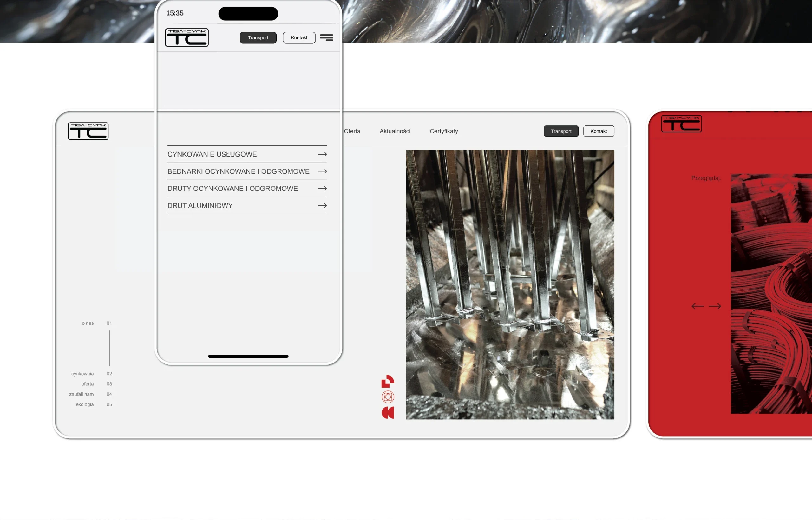Click left arrow on red panel
Viewport: 812px width, 520px height.
click(x=697, y=306)
